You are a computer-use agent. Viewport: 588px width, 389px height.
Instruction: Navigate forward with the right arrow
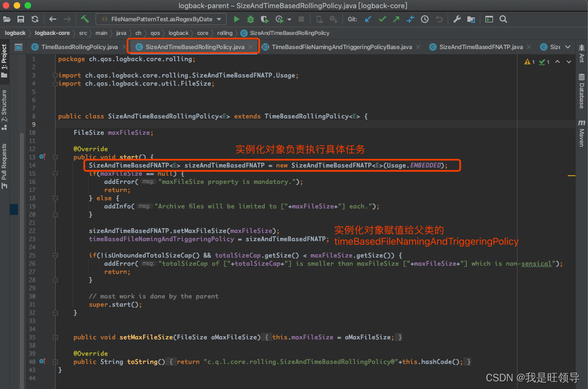tap(67, 19)
